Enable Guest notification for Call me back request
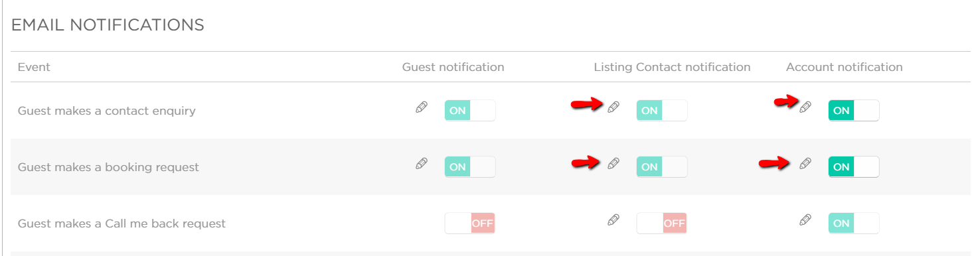Screen dimensions: 980x256 click(470, 224)
